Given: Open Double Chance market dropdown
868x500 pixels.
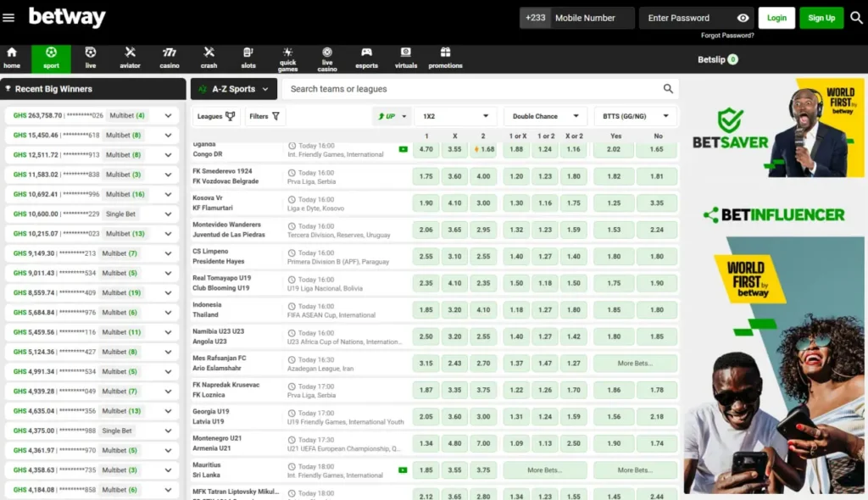Looking at the screenshot, I should click(545, 116).
